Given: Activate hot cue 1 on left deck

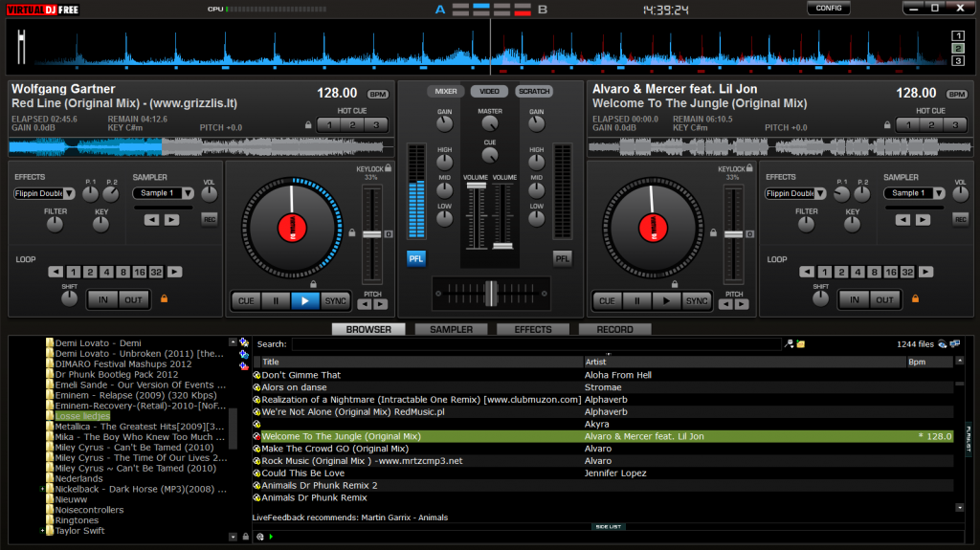Looking at the screenshot, I should [x=329, y=125].
